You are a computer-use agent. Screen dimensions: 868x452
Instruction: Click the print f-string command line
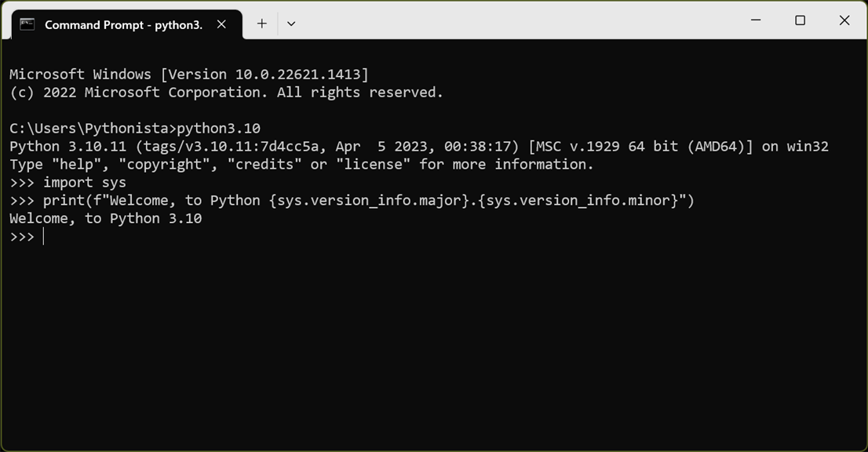coord(368,201)
